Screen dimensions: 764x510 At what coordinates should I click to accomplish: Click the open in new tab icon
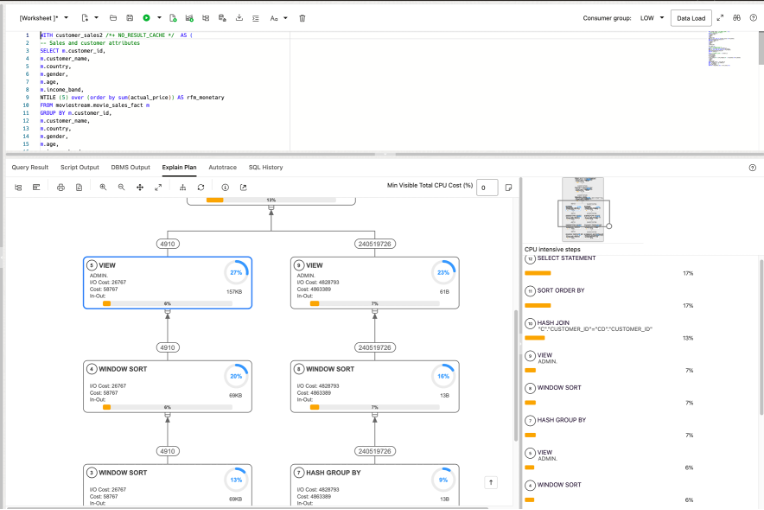pyautogui.click(x=243, y=187)
